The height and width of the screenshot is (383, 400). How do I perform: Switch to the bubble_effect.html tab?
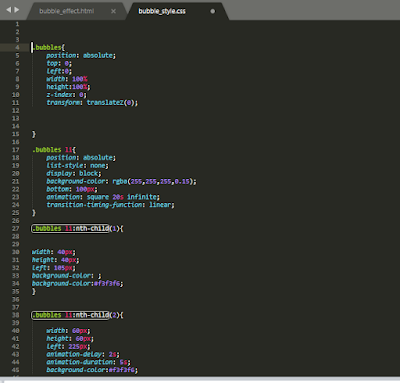(66, 11)
